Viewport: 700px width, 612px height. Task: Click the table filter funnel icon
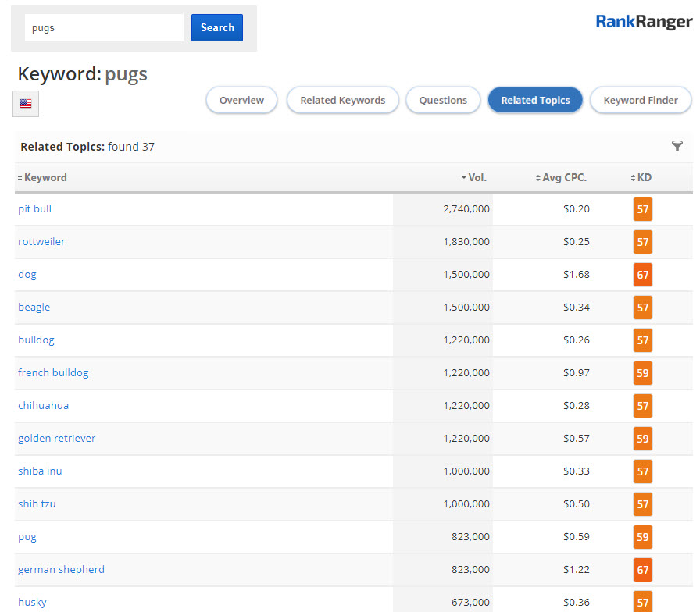pos(677,146)
